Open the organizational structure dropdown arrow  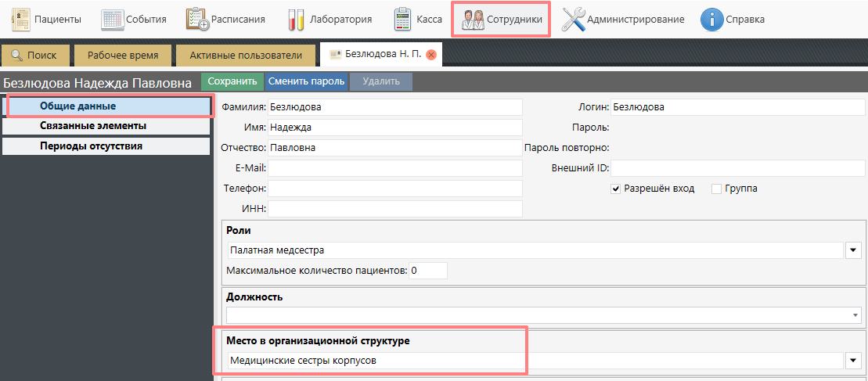coord(853,361)
